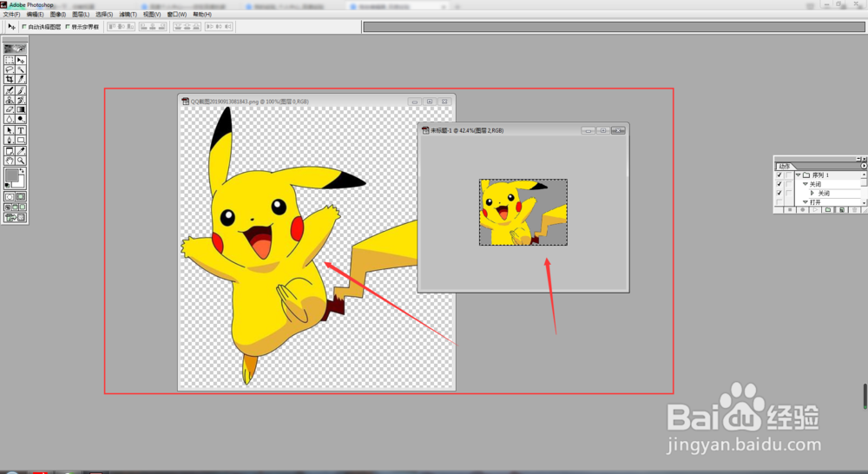Create a new set in Actions panel
This screenshot has height=474, width=868.
point(828,210)
